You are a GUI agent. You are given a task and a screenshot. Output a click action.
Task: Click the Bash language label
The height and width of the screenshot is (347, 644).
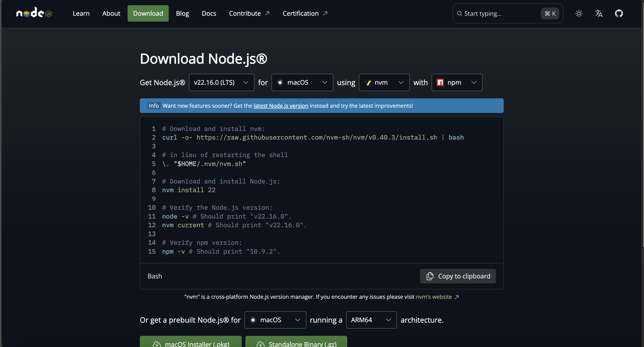pyautogui.click(x=155, y=276)
